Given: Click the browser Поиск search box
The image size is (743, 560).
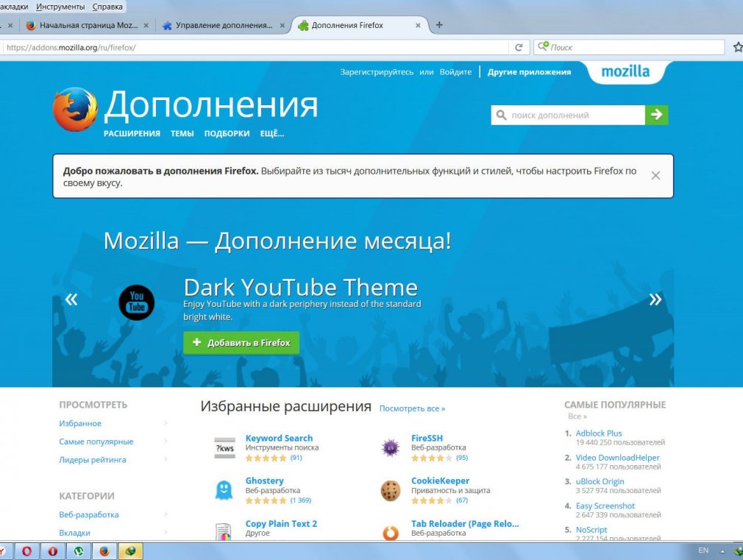Looking at the screenshot, I should tap(629, 47).
